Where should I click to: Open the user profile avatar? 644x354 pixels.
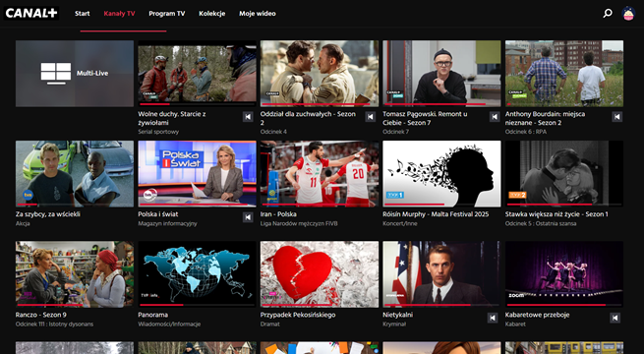pos(628,13)
